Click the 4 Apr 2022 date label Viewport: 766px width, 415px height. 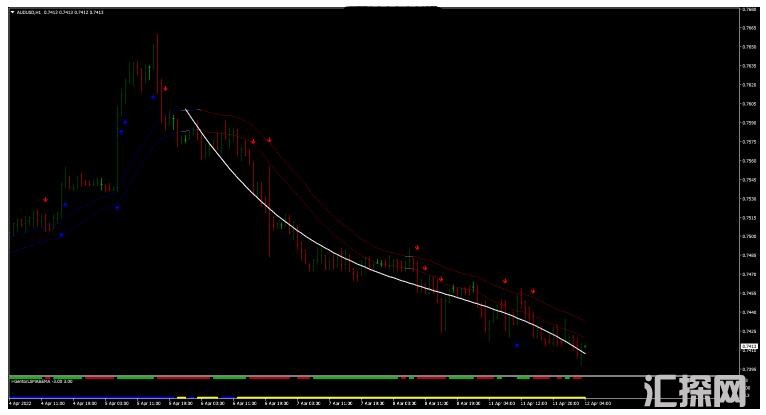click(22, 403)
